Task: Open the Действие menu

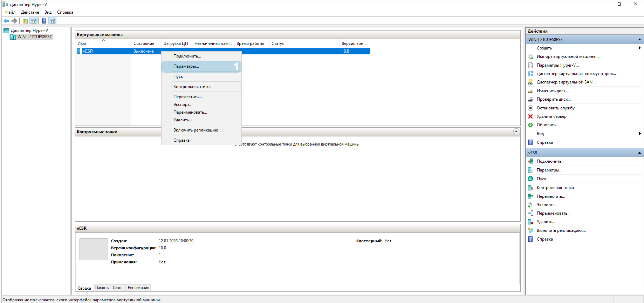Action: pyautogui.click(x=30, y=12)
